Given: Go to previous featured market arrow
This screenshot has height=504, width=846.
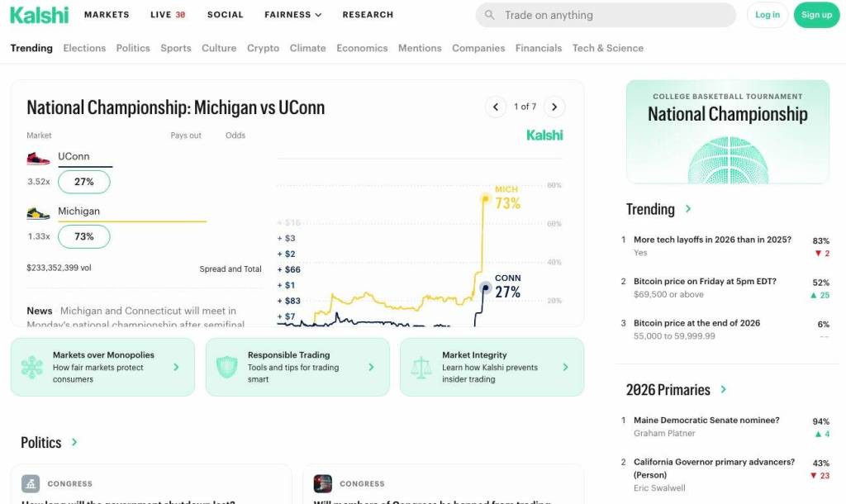Looking at the screenshot, I should [x=495, y=107].
